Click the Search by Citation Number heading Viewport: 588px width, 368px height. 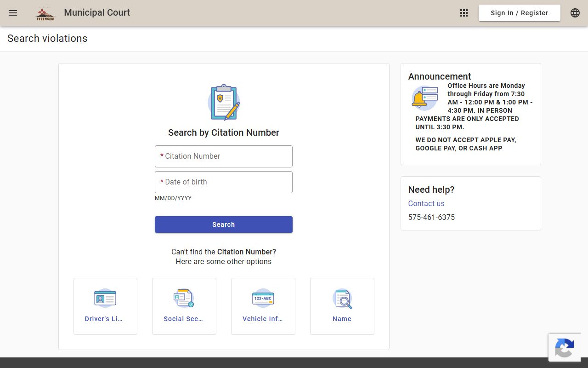click(224, 132)
